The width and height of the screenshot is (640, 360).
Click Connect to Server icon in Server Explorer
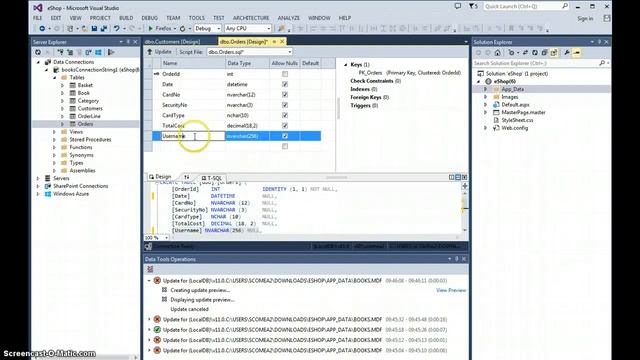pos(70,52)
